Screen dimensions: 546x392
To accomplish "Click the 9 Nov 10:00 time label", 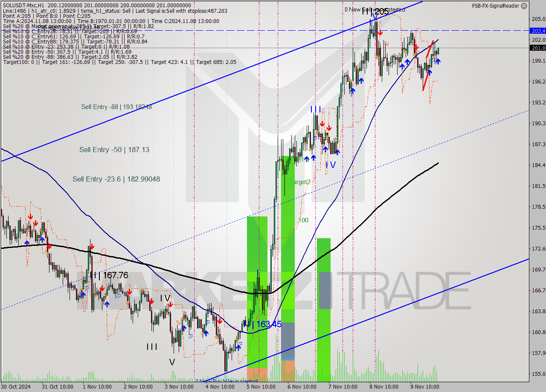I will pos(424,387).
